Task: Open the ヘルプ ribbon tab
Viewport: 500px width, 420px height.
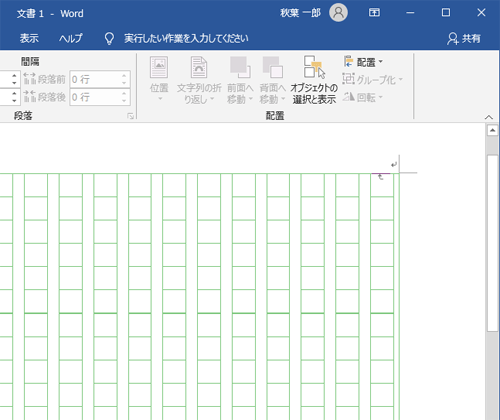Action: click(x=70, y=38)
